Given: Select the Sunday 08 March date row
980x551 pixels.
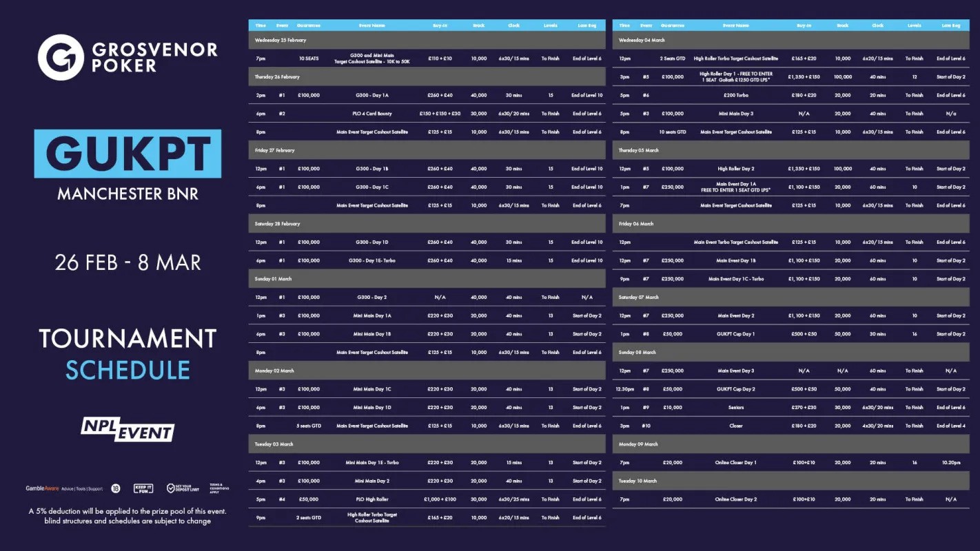Looking at the screenshot, I should [x=791, y=353].
